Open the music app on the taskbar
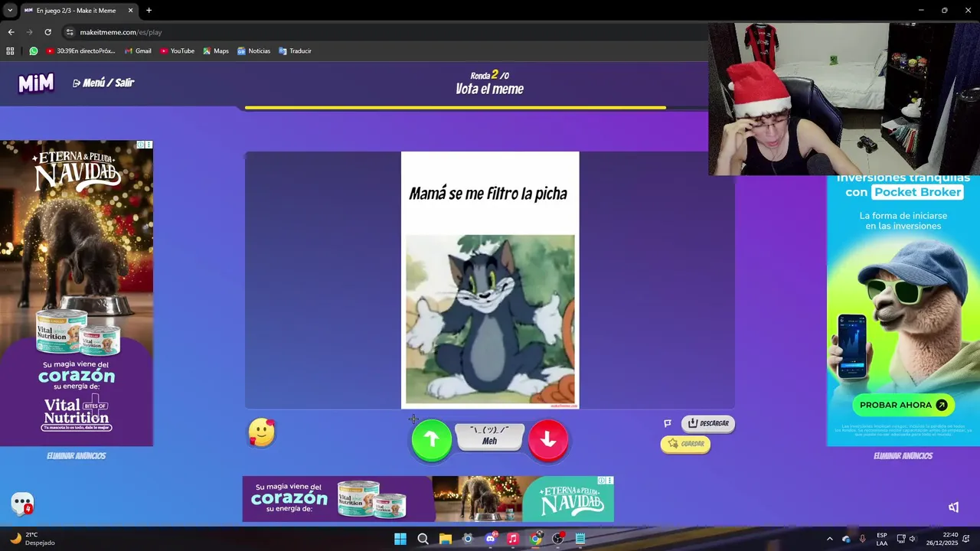 (x=513, y=539)
